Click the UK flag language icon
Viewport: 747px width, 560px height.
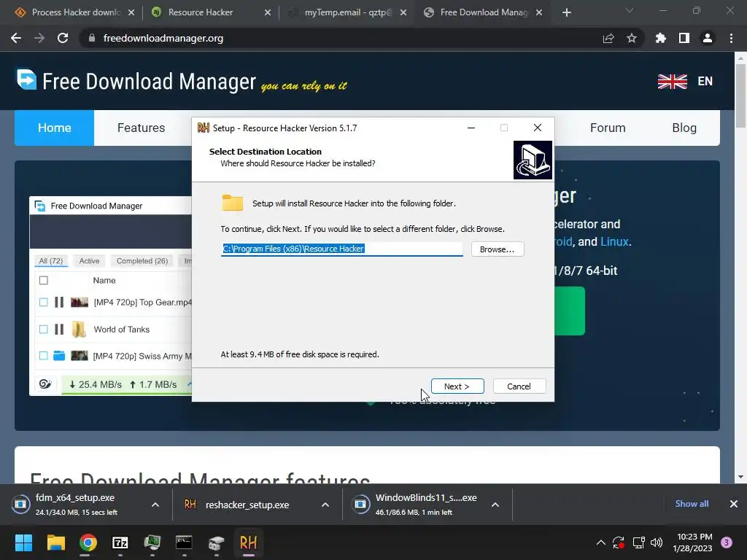(672, 82)
